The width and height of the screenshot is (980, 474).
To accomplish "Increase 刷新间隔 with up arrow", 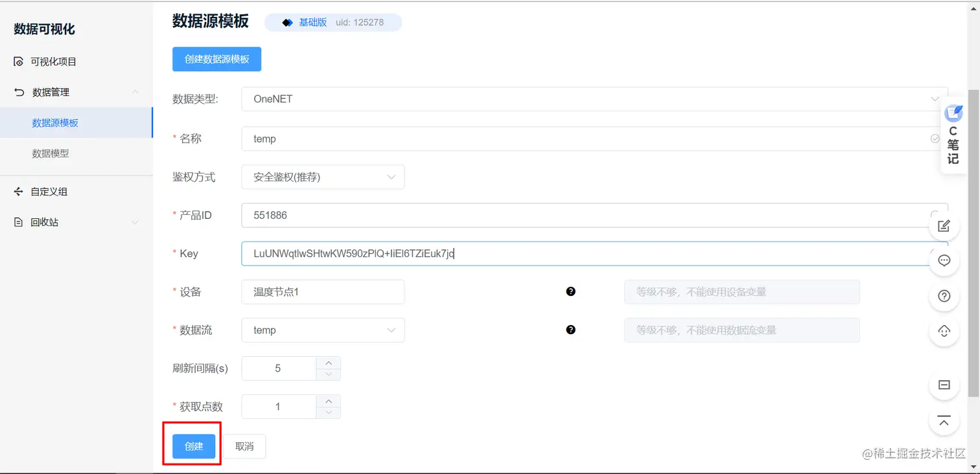I will coord(329,363).
